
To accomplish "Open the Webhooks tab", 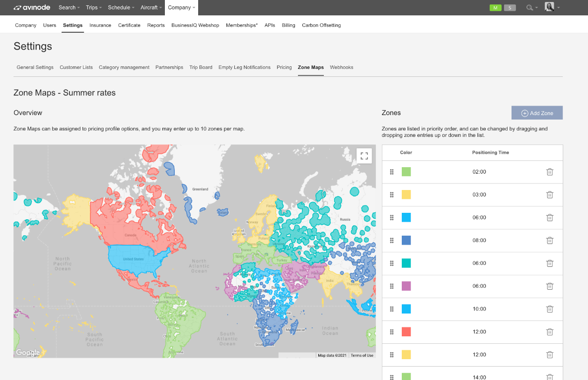I will 342,67.
